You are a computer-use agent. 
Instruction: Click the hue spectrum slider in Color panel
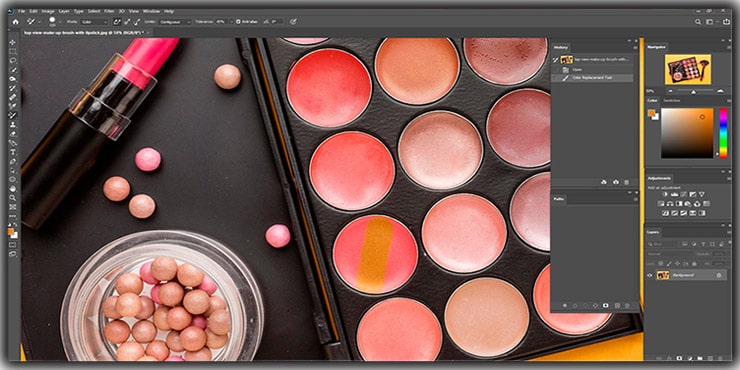723,133
